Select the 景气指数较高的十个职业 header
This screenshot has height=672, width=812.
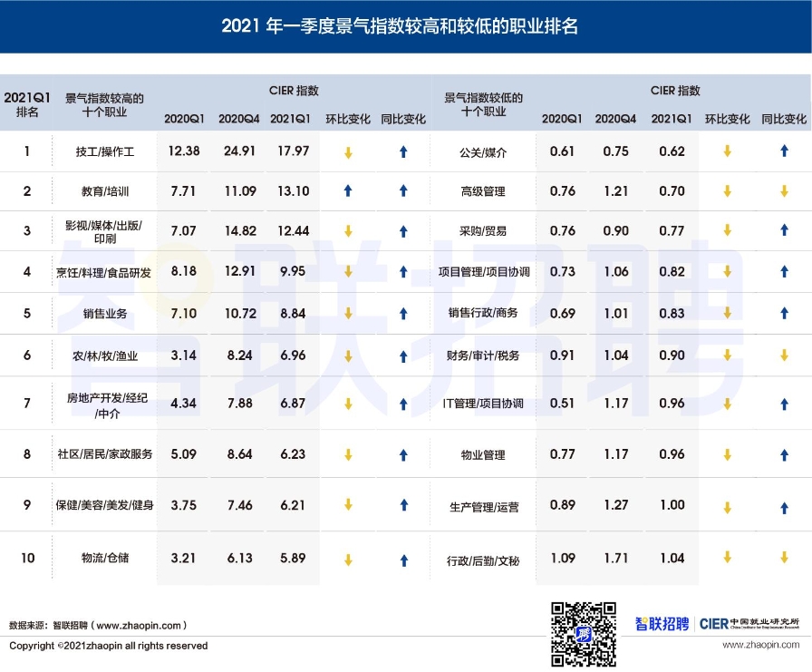pyautogui.click(x=104, y=105)
